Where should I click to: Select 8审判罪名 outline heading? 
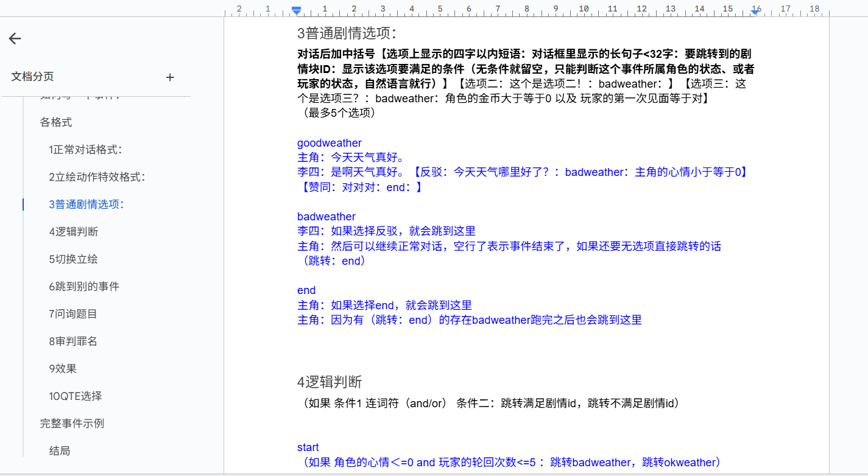[x=73, y=341]
